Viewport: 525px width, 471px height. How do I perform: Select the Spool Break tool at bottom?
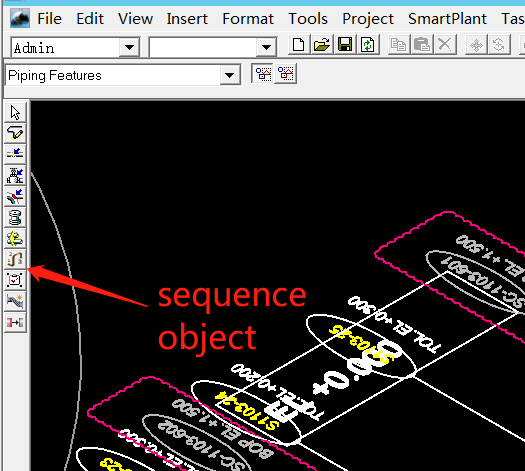click(x=15, y=322)
